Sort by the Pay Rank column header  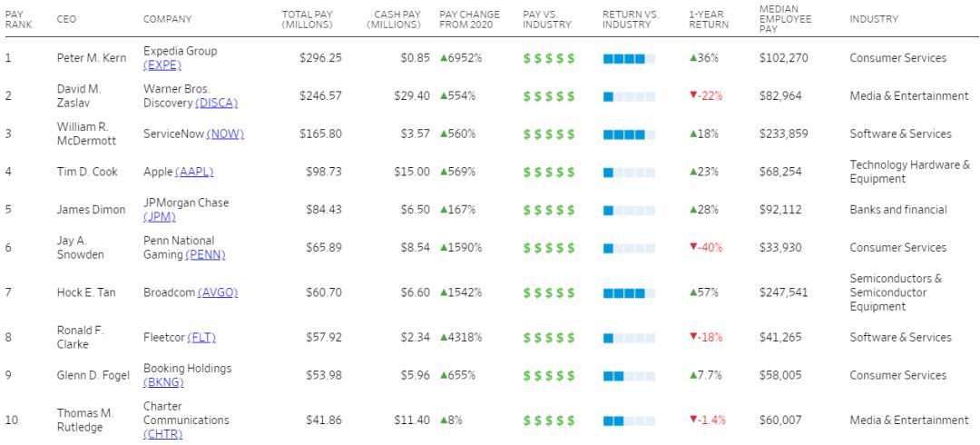(x=17, y=19)
